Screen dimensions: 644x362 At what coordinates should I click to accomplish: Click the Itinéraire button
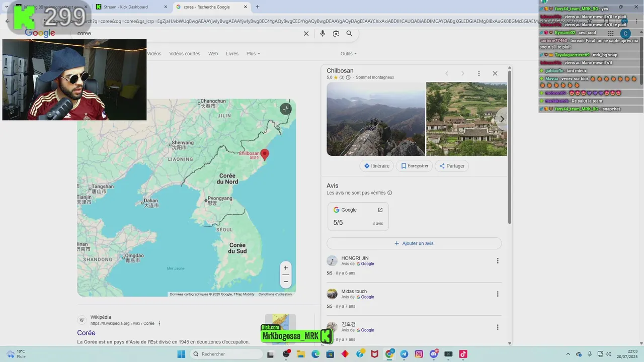pos(377,166)
